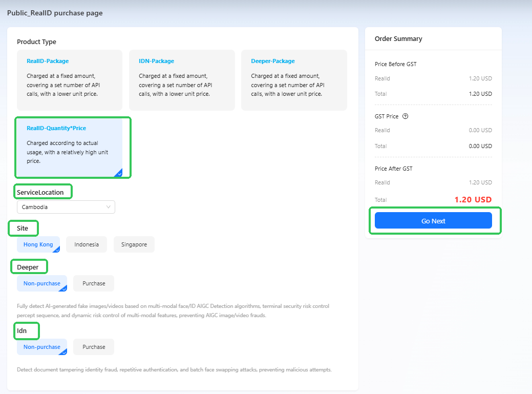Click the Site section label
Screen dimensions: 532x394
tap(23, 229)
